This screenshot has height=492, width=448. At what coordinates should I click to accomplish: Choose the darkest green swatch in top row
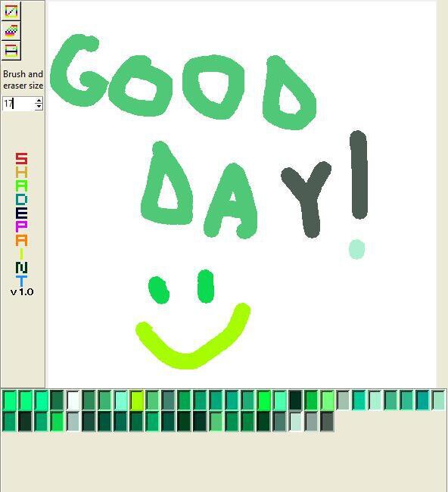(295, 400)
